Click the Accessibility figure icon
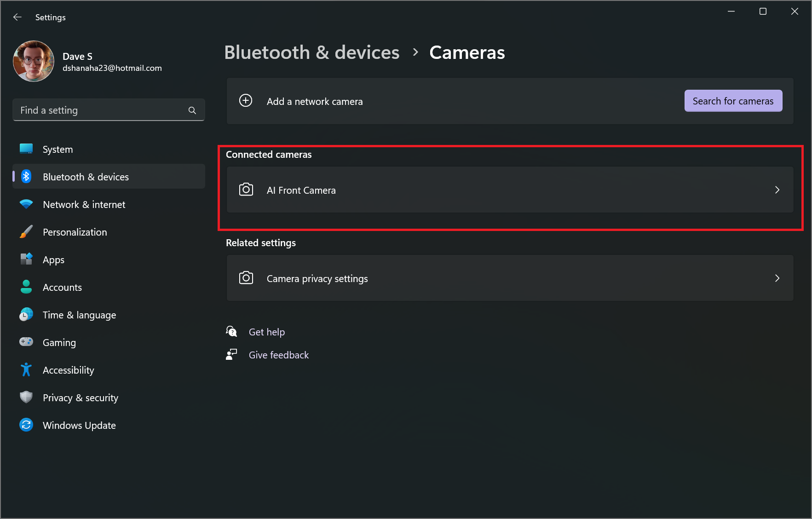 click(x=26, y=369)
